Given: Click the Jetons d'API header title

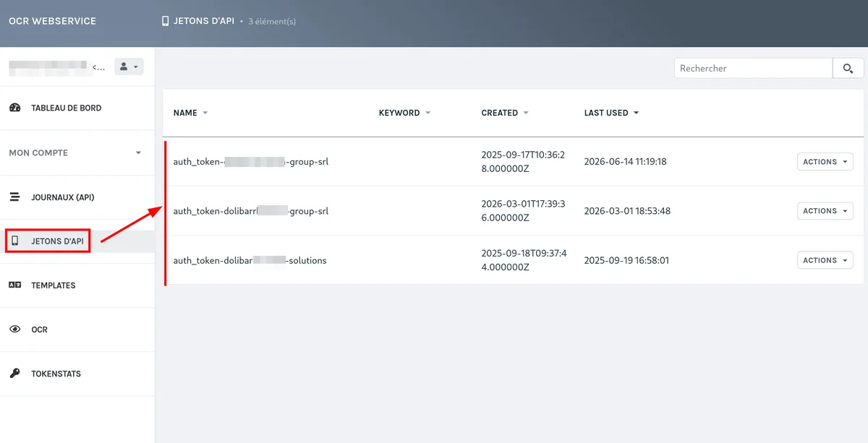Looking at the screenshot, I should pyautogui.click(x=203, y=21).
